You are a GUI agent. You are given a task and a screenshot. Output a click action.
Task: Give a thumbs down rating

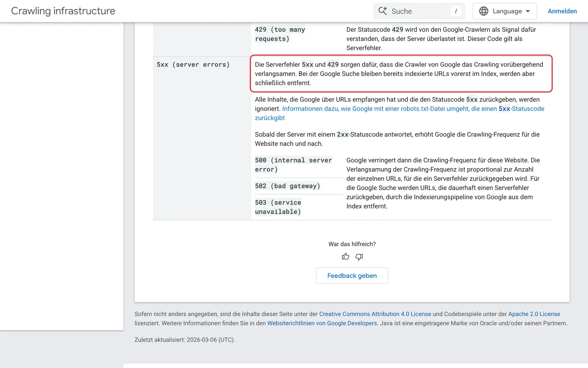point(359,256)
